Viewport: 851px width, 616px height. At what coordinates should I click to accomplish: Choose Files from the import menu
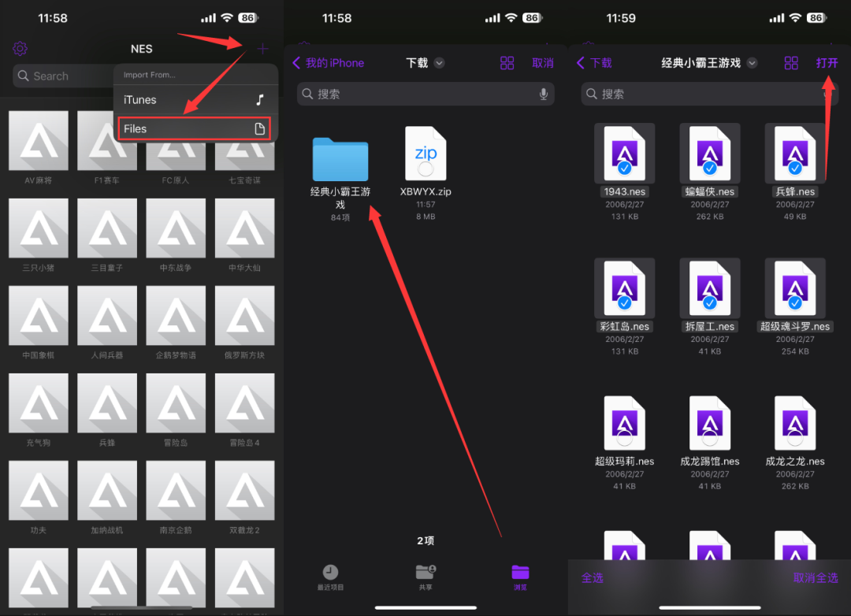pyautogui.click(x=194, y=128)
